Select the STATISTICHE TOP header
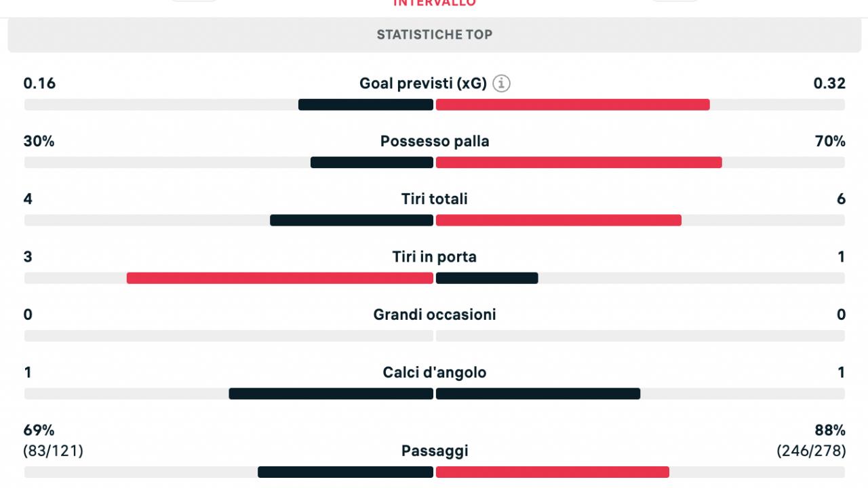The image size is (868, 488). 435,35
